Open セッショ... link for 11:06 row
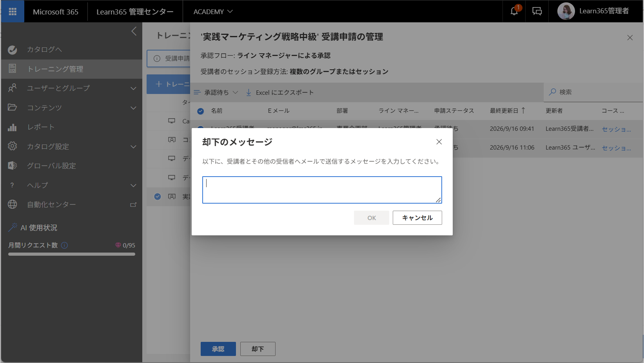 (616, 148)
